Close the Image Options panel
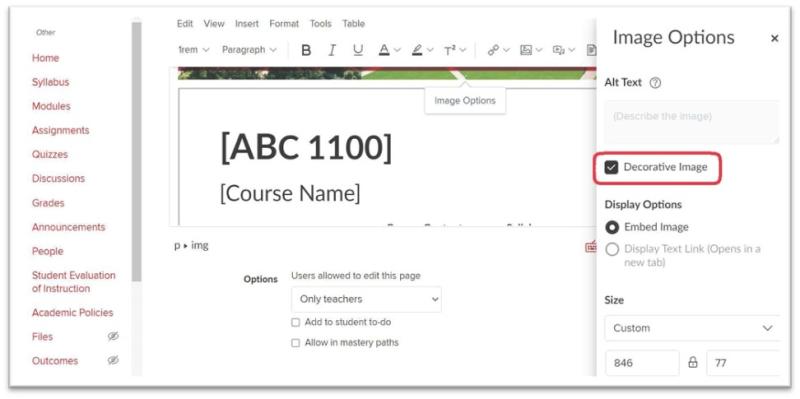This screenshot has height=399, width=800. coord(774,38)
